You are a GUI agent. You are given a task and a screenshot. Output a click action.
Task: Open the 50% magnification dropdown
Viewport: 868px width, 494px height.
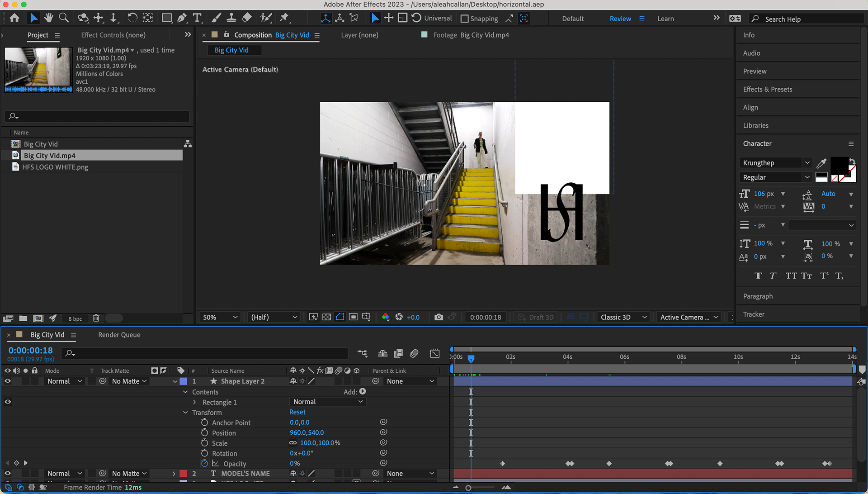[x=220, y=317]
